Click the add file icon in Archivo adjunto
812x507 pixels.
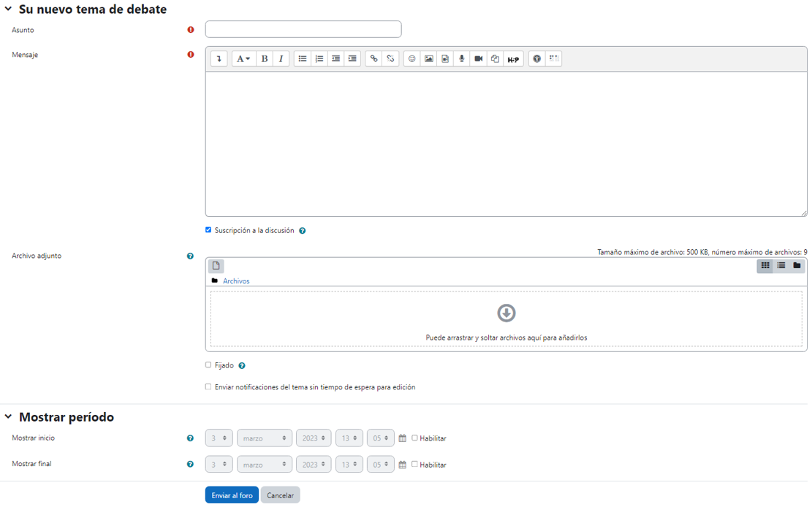coord(216,266)
